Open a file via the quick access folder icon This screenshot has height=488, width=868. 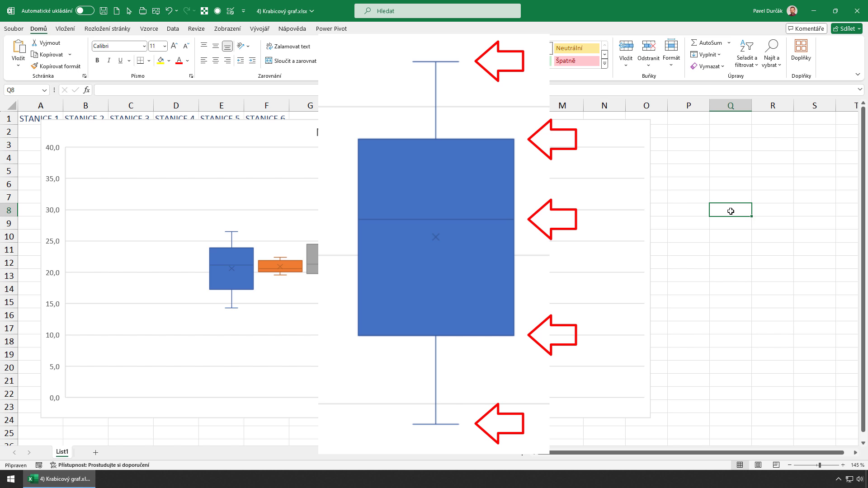coord(143,11)
